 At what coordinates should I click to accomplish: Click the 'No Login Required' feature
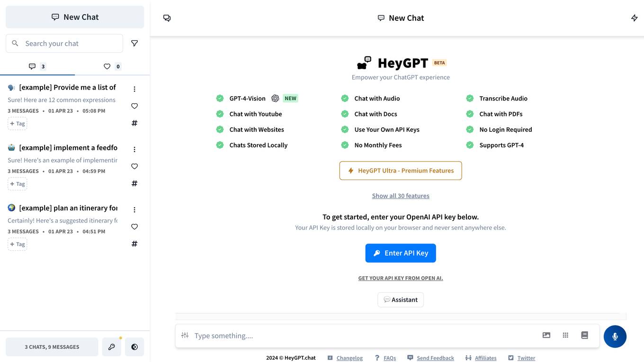point(506,130)
